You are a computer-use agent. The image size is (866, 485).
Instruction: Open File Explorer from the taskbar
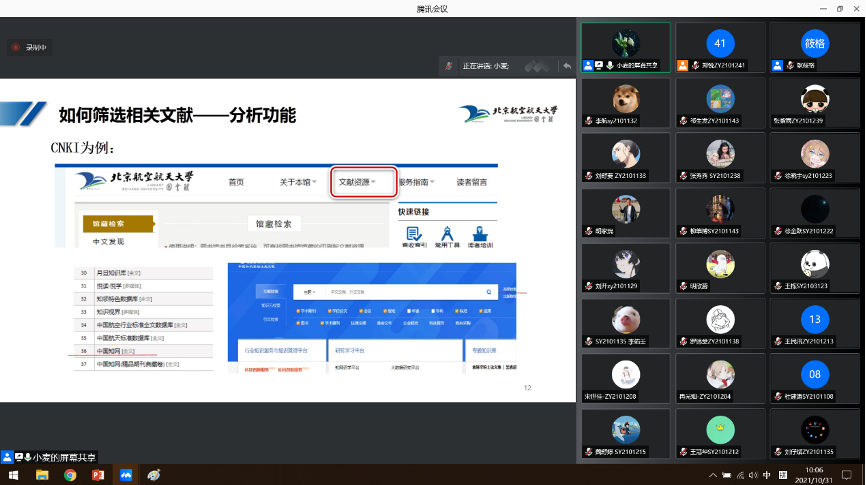pos(42,475)
